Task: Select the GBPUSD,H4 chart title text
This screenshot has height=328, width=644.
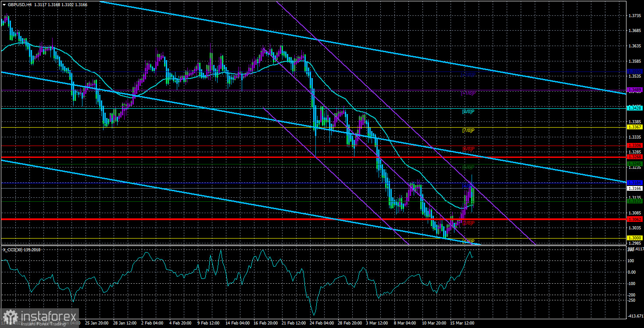Action: coord(20,5)
